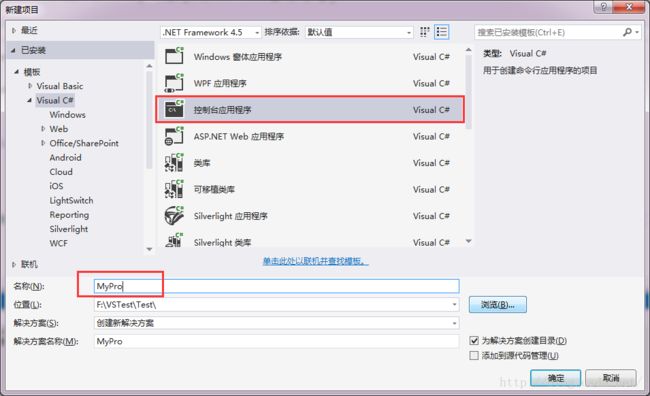Select the WPF 应用程序 template icon
650x396 pixels.
pos(174,83)
